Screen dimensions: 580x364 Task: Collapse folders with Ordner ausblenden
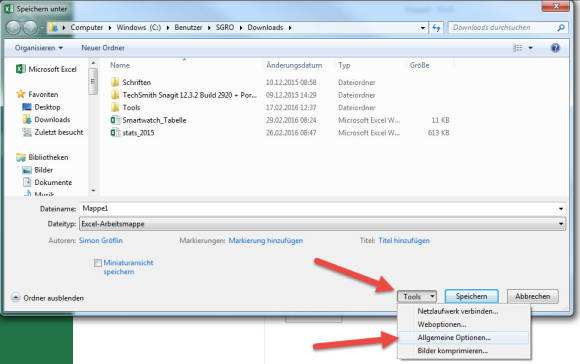tap(47, 298)
